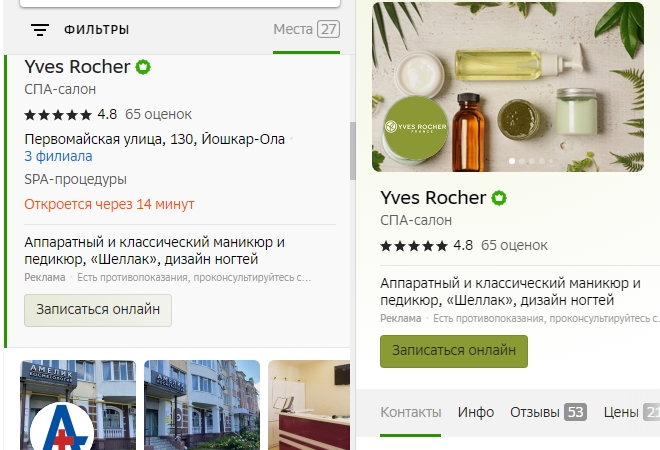The image size is (660, 450).
Task: Open the 3 филиала link
Action: (x=58, y=156)
